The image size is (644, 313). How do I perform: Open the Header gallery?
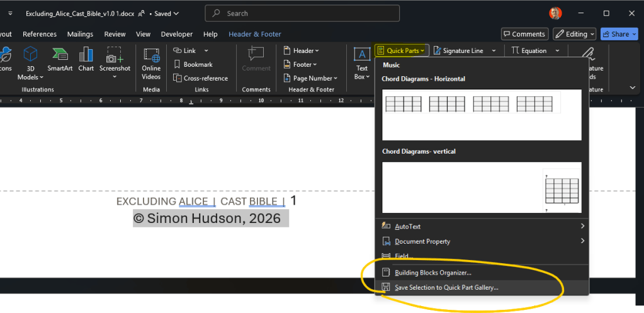(x=302, y=50)
